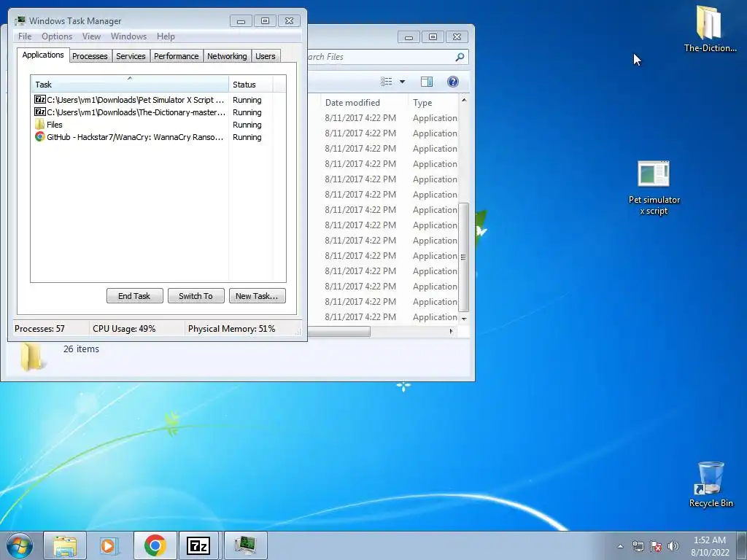Viewport: 747px width, 560px height.
Task: Click folder icon in Files details pane
Action: click(x=32, y=356)
